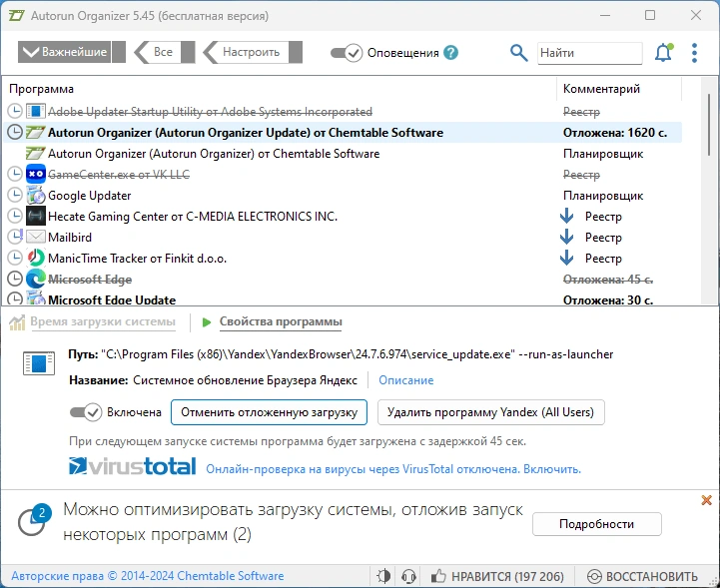Click blue down arrow in Mailbird row
Image resolution: width=720 pixels, height=588 pixels.
pos(566,237)
